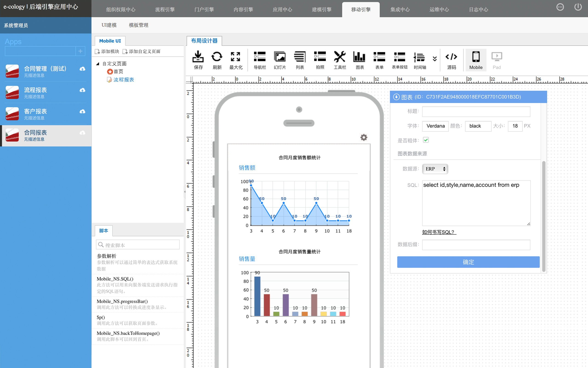The image size is (588, 368).
Task: Click the Apps search input field
Action: coord(40,51)
